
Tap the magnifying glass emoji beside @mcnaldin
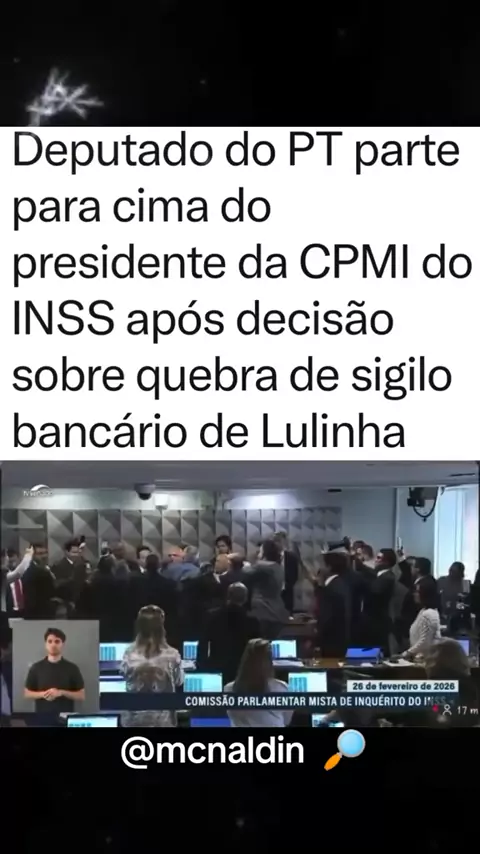(x=345, y=750)
